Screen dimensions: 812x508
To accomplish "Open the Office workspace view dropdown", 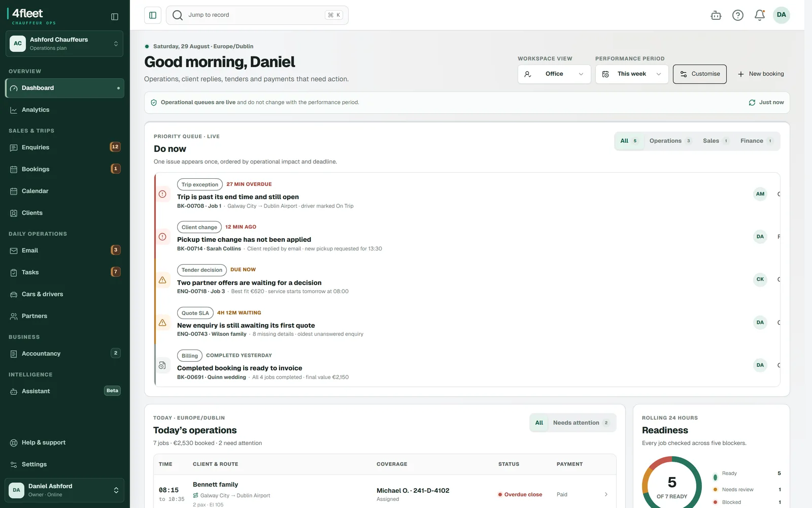I will 554,74.
